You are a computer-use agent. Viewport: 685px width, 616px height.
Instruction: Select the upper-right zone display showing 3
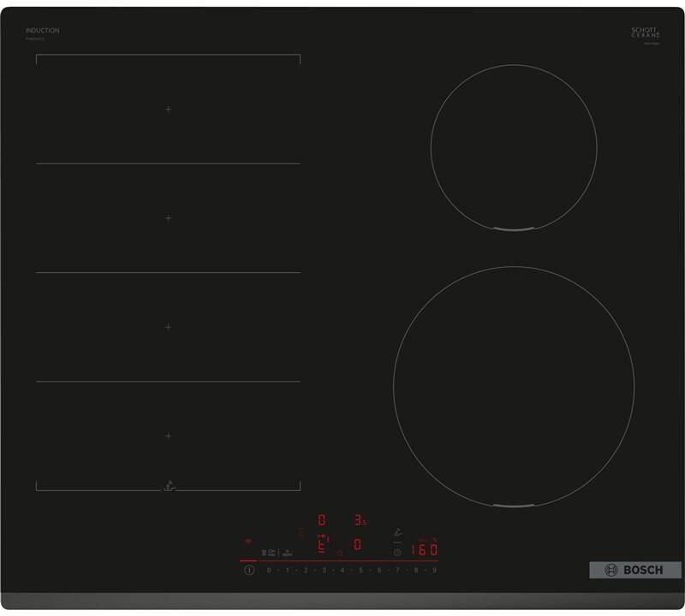pyautogui.click(x=360, y=520)
